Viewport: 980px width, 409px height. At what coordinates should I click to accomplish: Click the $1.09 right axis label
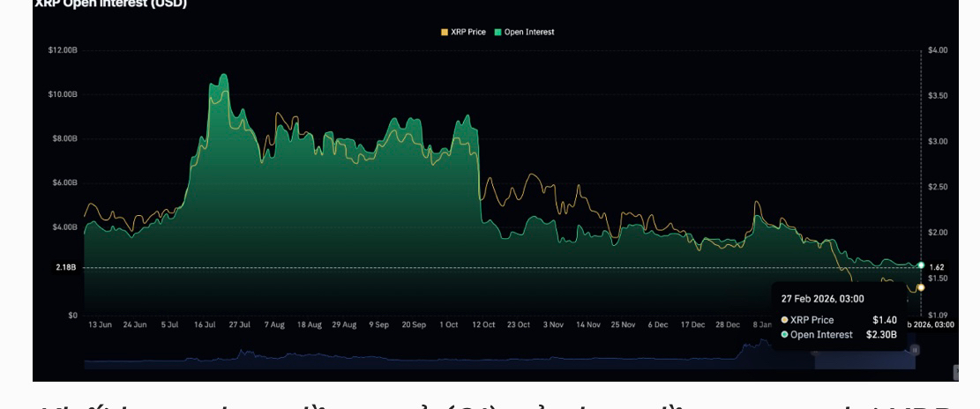pos(939,316)
